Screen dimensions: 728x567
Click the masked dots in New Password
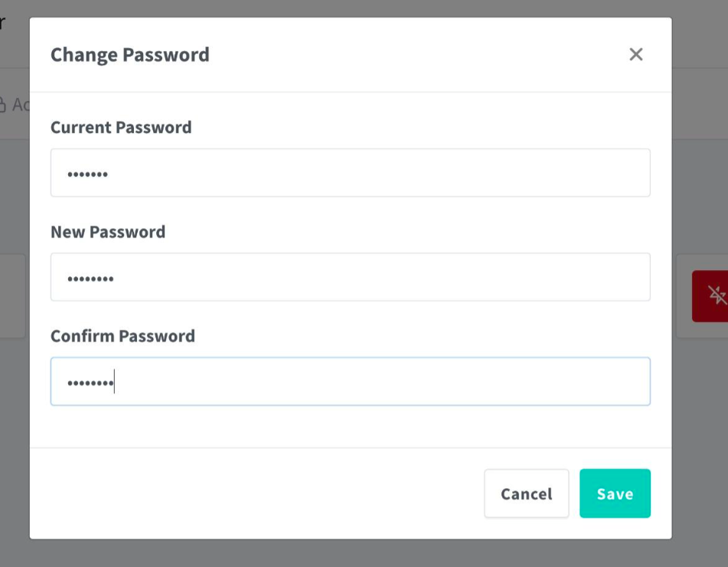coord(90,279)
